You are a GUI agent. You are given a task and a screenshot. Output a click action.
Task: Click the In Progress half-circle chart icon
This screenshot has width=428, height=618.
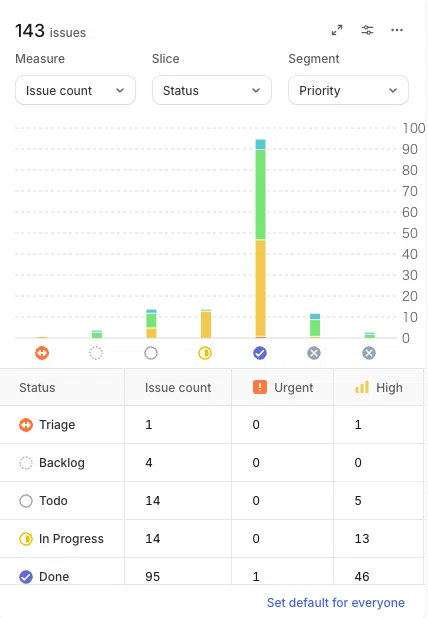205,353
